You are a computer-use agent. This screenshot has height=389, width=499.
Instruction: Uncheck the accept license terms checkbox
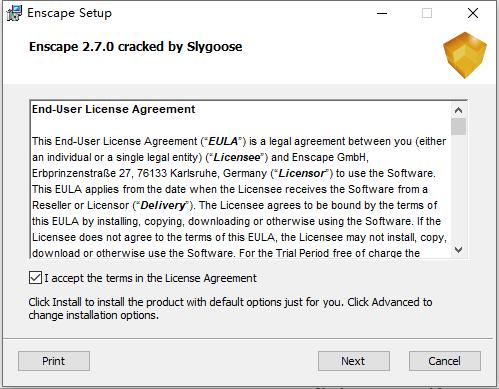35,278
